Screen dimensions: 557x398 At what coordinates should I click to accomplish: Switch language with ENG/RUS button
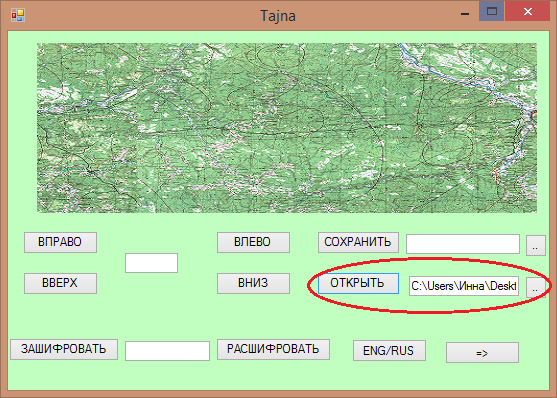tap(389, 351)
